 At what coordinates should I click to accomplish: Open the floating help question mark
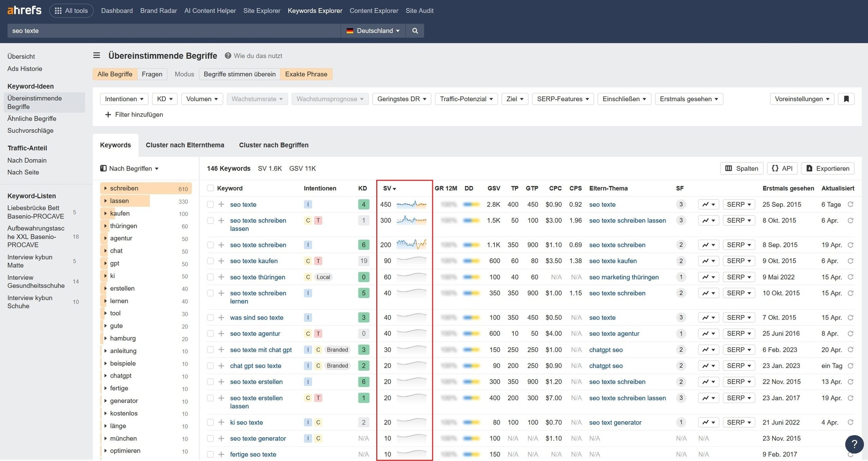tap(854, 444)
